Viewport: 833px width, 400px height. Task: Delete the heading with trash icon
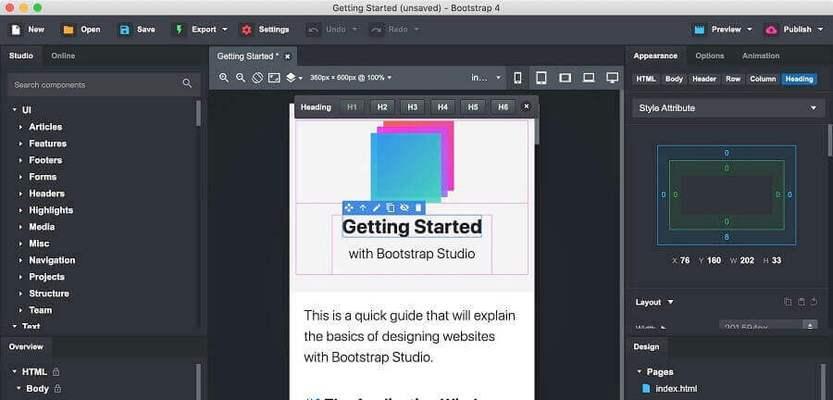click(418, 208)
